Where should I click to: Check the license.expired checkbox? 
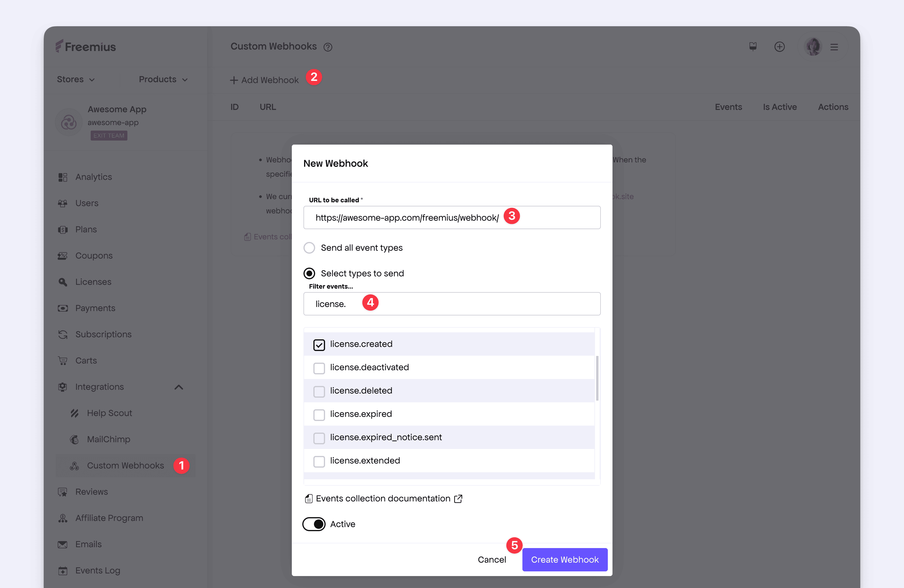point(319,415)
